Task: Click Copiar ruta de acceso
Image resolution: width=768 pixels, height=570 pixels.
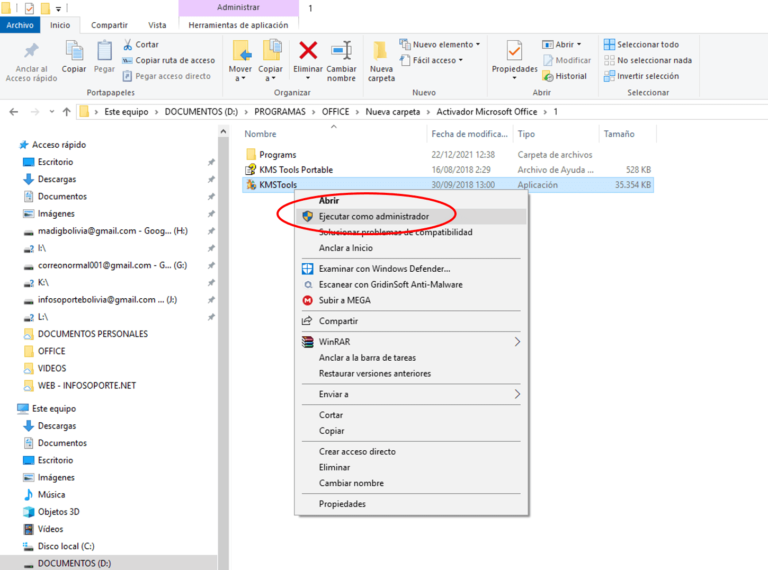Action: tap(168, 60)
